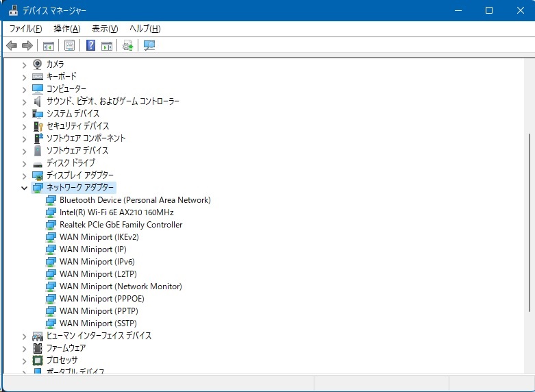Select the プロセッサ CPU icon
Image resolution: width=535 pixels, height=392 pixels.
38,360
